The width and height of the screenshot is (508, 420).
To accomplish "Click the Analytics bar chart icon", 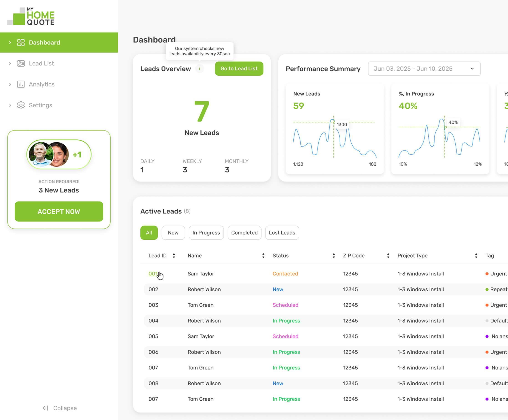I will [x=21, y=85].
